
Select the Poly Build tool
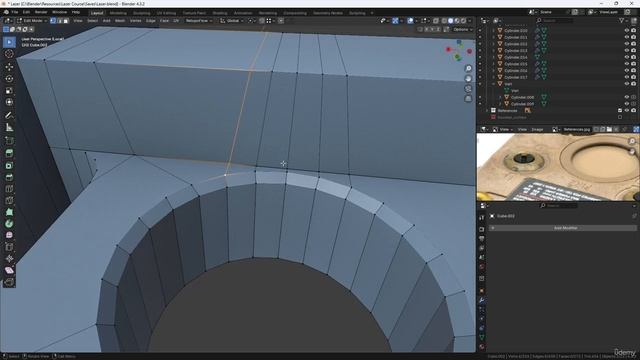click(9, 212)
